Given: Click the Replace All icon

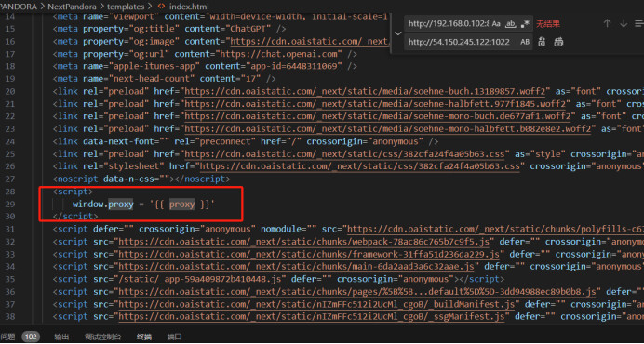Looking at the screenshot, I should pos(558,42).
